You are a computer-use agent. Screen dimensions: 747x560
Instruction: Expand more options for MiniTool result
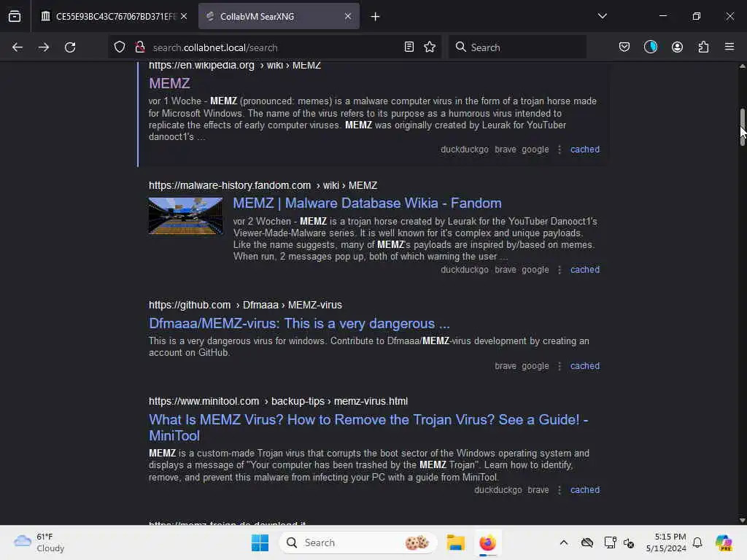[x=560, y=490]
